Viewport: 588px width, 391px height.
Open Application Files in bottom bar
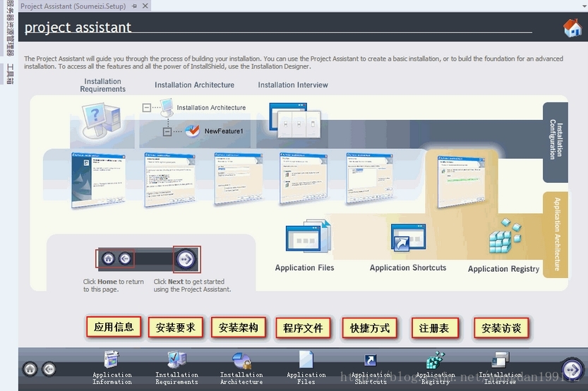306,368
